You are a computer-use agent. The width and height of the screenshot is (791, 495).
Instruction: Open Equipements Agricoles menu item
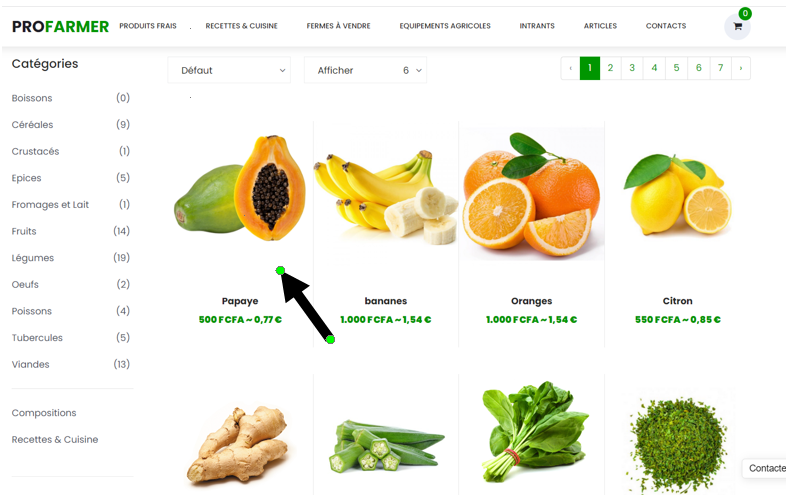[445, 26]
